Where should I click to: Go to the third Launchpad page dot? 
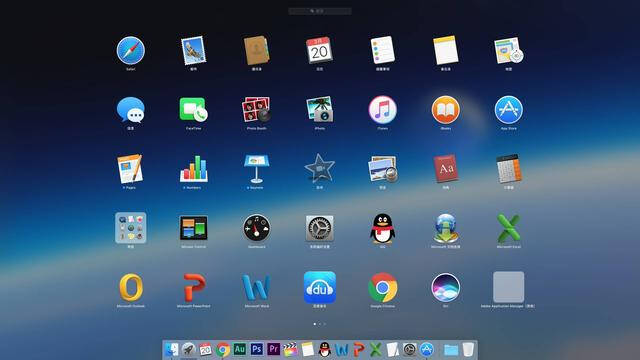pyautogui.click(x=325, y=324)
